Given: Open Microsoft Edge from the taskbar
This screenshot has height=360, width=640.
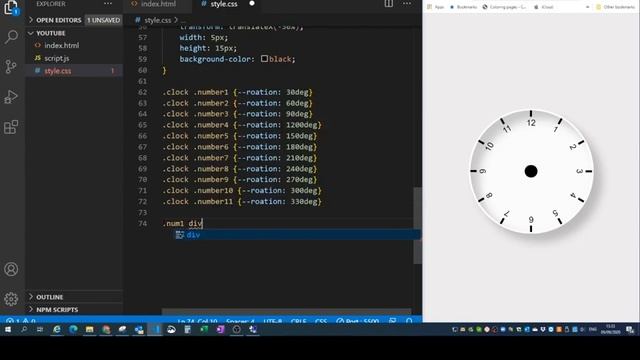Looking at the screenshot, I should point(73,329).
